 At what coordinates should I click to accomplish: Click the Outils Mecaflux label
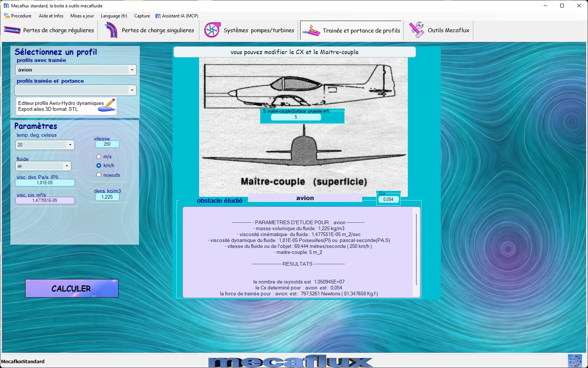point(449,30)
